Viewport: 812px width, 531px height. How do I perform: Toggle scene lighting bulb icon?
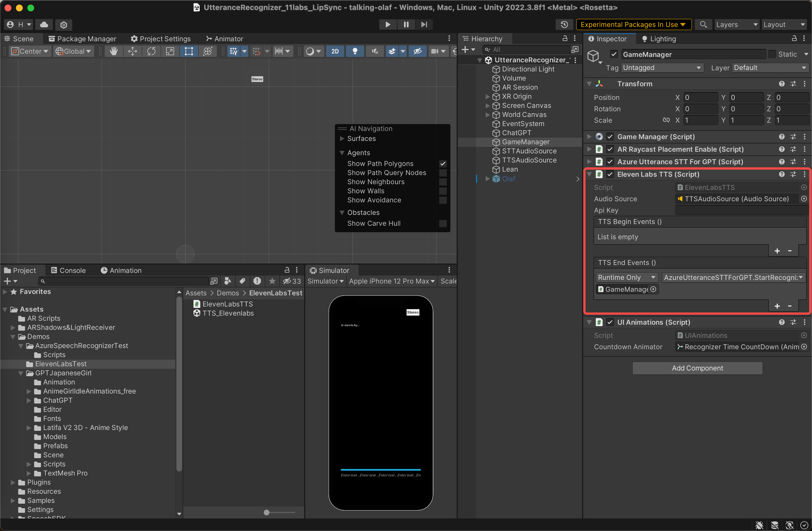click(x=355, y=51)
